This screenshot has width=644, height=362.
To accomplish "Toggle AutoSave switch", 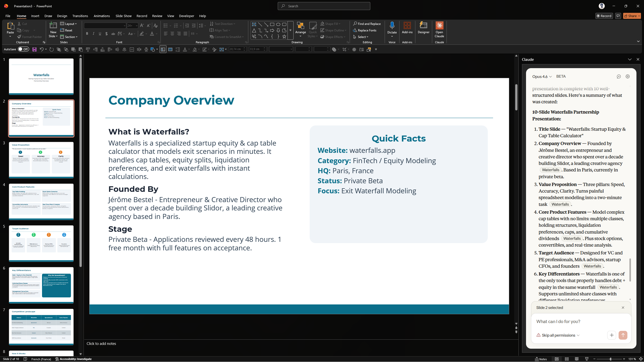I will pos(24,49).
